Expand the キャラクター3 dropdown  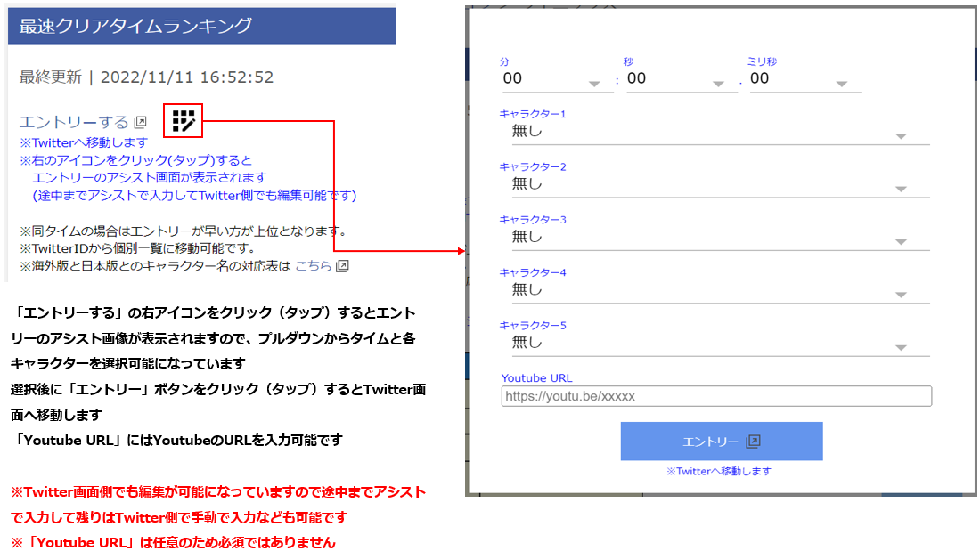[901, 242]
